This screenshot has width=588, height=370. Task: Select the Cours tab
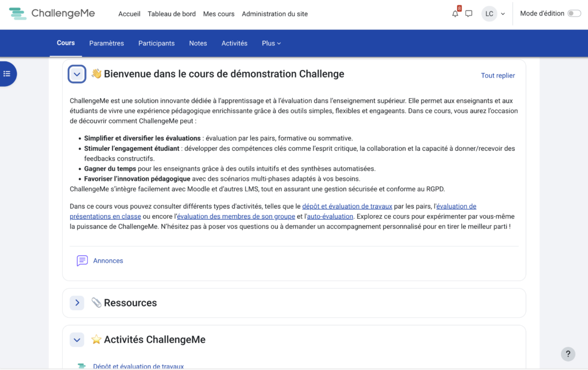tap(65, 43)
